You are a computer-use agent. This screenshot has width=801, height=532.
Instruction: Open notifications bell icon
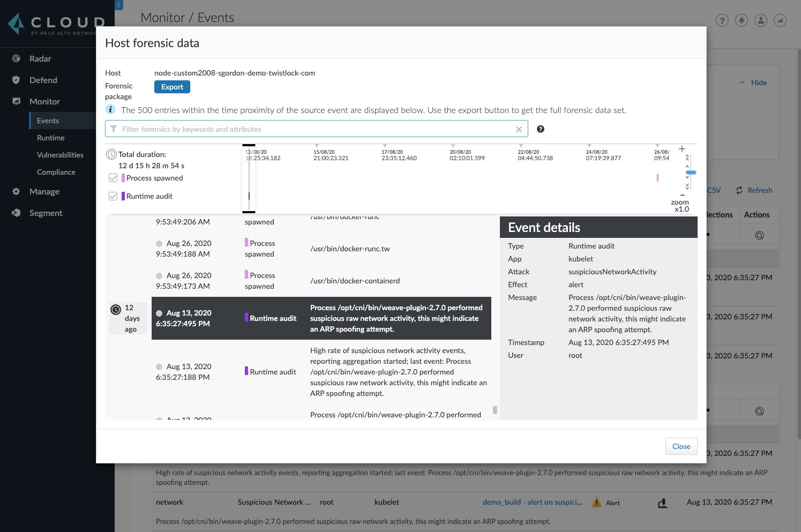pyautogui.click(x=742, y=20)
